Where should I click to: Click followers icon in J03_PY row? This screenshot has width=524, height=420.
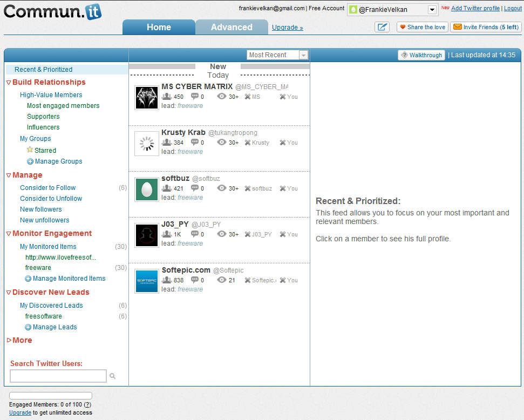coord(166,234)
